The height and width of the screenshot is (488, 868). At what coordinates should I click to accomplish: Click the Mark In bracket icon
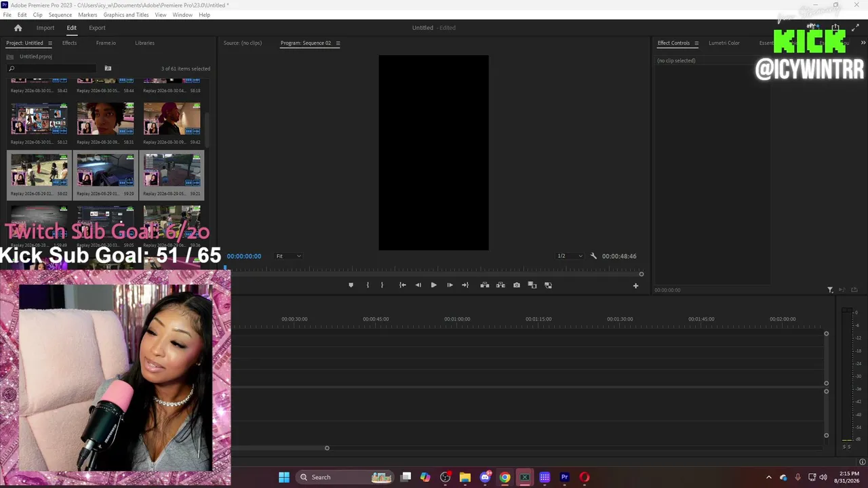(x=368, y=285)
